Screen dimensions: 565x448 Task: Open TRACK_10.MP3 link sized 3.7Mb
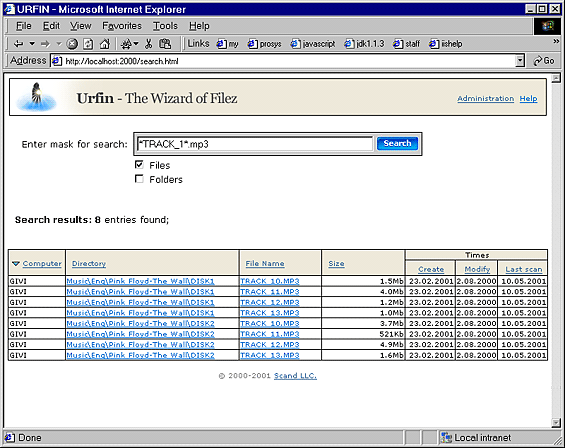[x=270, y=323]
